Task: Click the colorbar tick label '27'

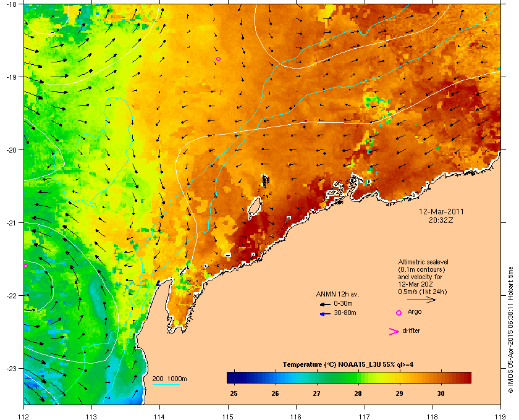Action: pyautogui.click(x=317, y=393)
